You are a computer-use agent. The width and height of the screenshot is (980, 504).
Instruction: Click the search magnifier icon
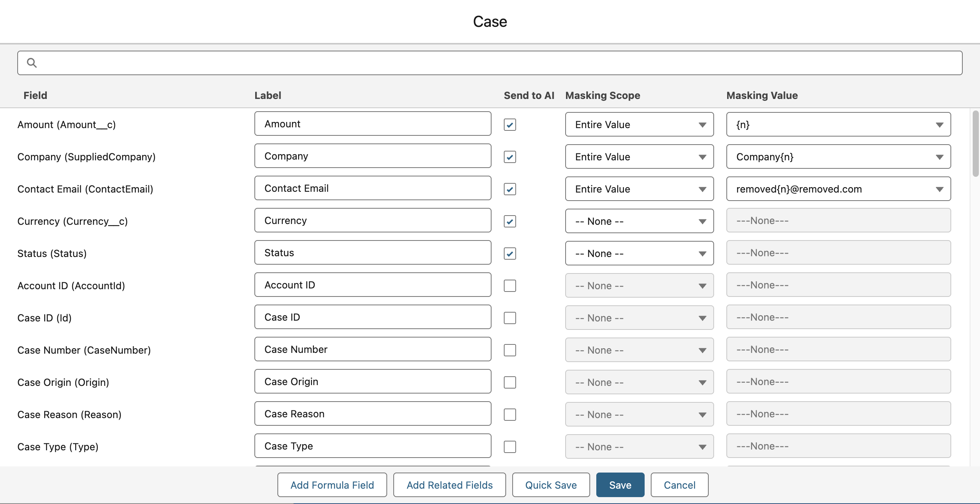(32, 63)
